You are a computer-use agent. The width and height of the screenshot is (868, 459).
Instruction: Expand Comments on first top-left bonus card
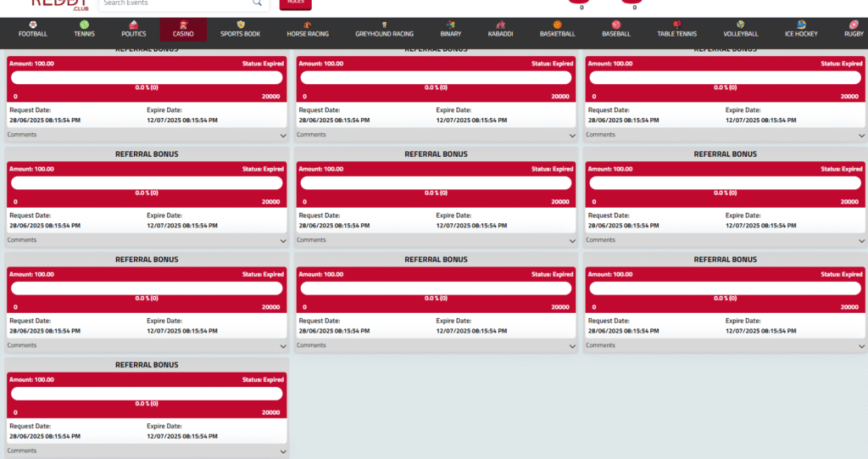point(283,135)
